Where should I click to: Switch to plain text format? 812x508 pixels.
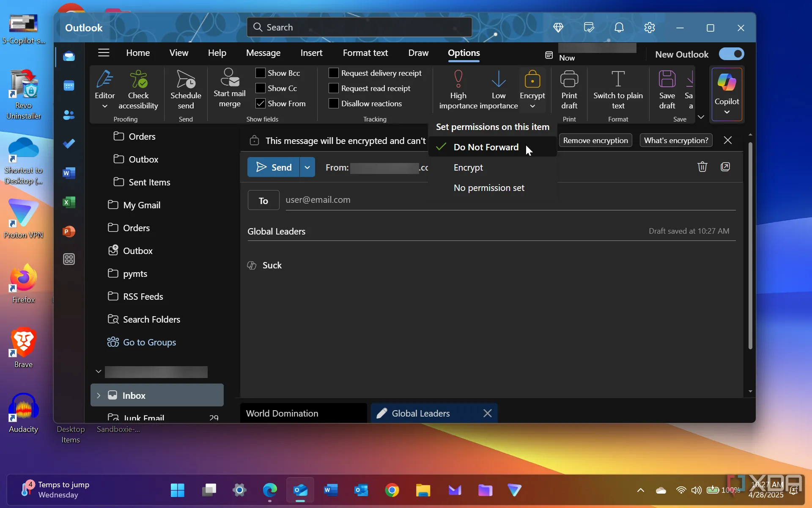click(x=618, y=90)
